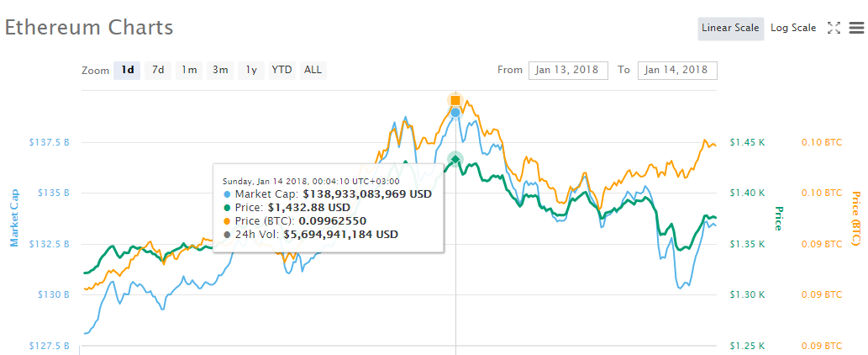The image size is (868, 355).
Task: Switch to Log Scale
Action: tap(793, 29)
